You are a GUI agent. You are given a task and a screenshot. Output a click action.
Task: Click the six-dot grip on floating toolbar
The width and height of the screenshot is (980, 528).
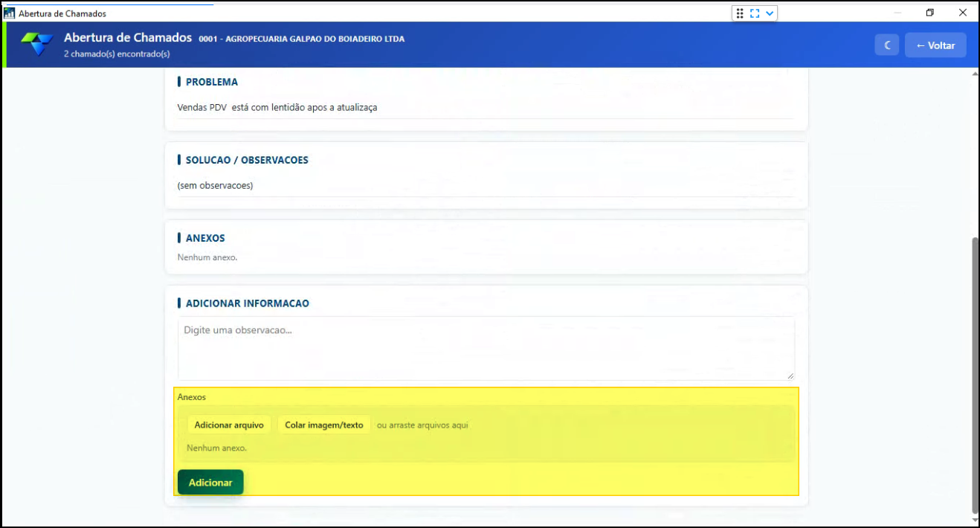click(x=740, y=13)
